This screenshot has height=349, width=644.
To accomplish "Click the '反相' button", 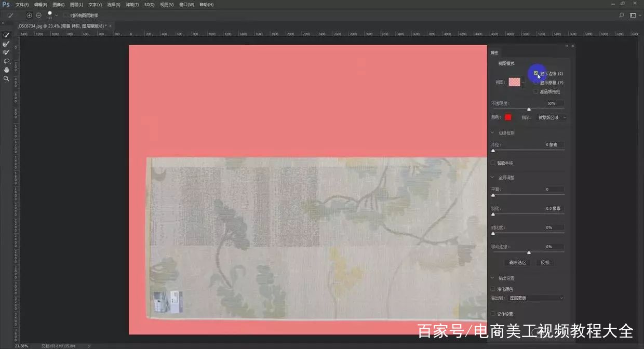I will (545, 263).
